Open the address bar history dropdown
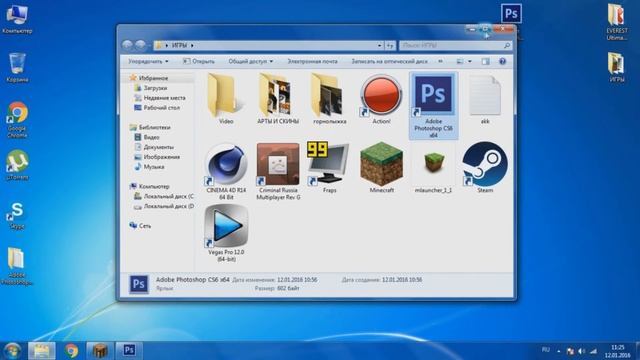 point(379,45)
